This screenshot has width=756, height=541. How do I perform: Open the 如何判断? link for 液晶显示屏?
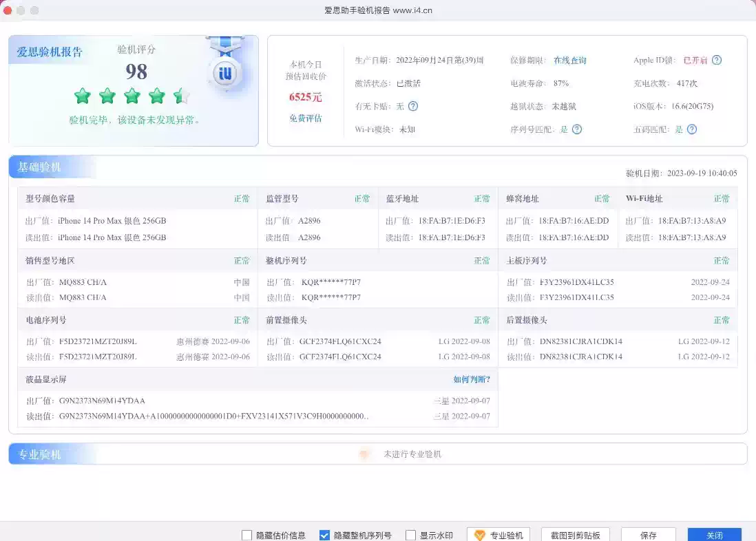click(x=472, y=379)
